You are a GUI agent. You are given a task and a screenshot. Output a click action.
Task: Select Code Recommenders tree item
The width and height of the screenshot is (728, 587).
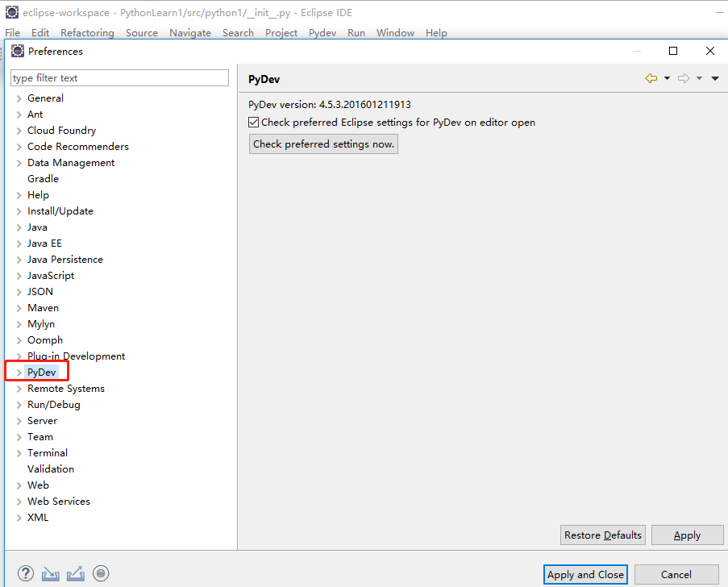pyautogui.click(x=78, y=146)
